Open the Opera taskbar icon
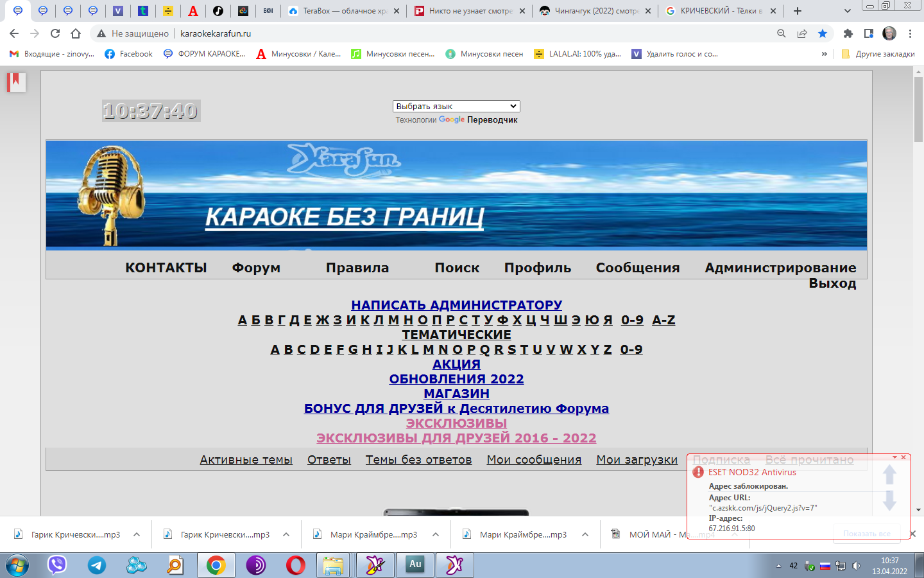Image resolution: width=924 pixels, height=578 pixels. [x=295, y=565]
